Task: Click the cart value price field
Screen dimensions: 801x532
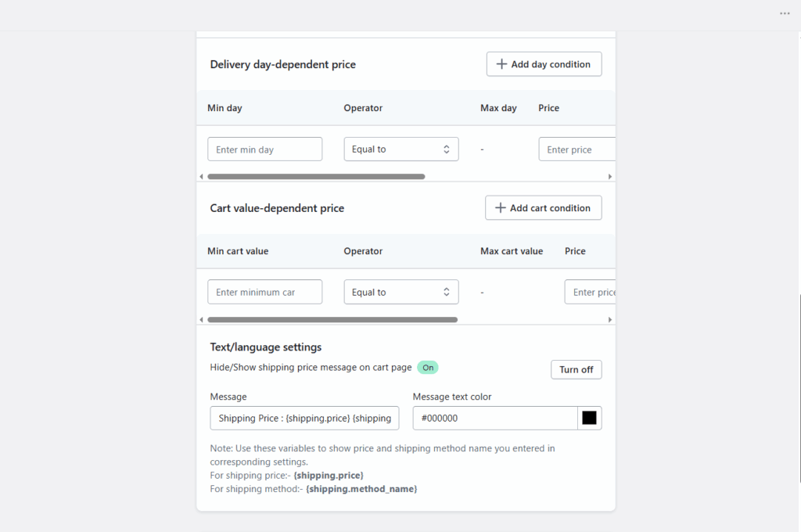Action: (591, 293)
